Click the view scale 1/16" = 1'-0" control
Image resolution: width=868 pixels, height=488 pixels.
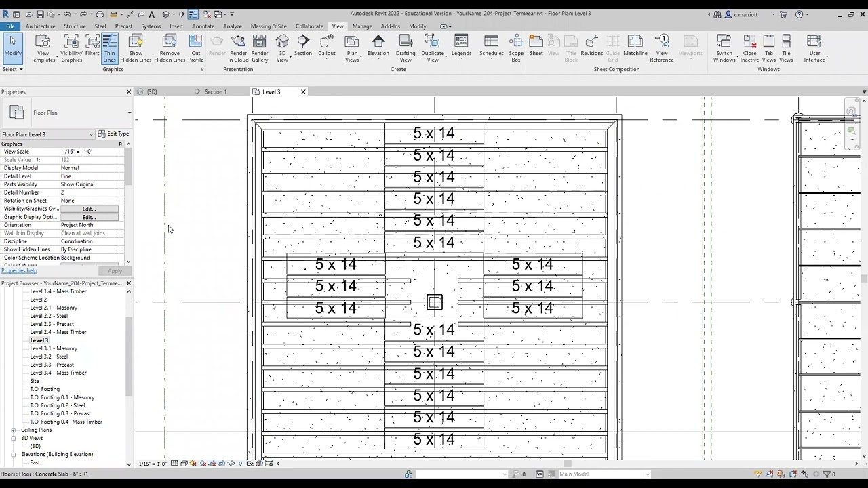(x=153, y=464)
